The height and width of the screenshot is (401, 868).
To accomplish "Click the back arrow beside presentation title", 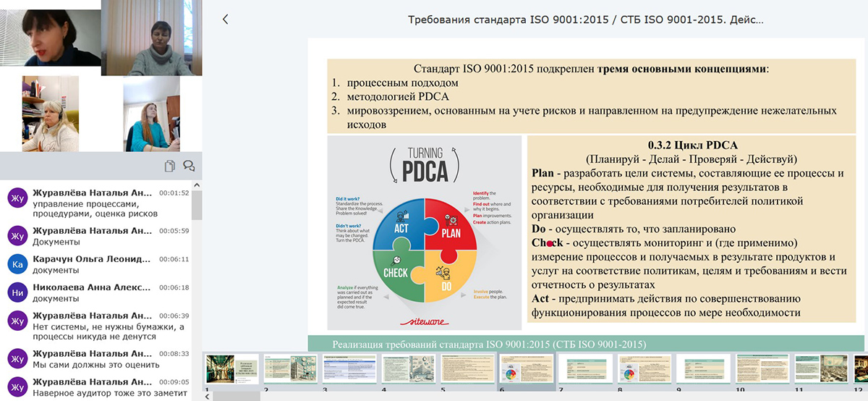I will pyautogui.click(x=225, y=20).
